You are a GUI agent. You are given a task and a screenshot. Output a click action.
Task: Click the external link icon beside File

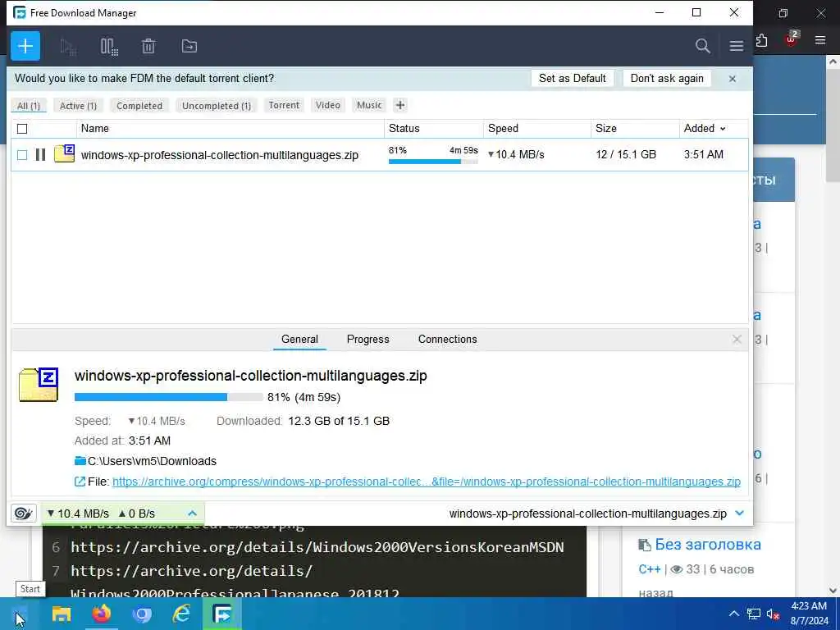coord(80,482)
